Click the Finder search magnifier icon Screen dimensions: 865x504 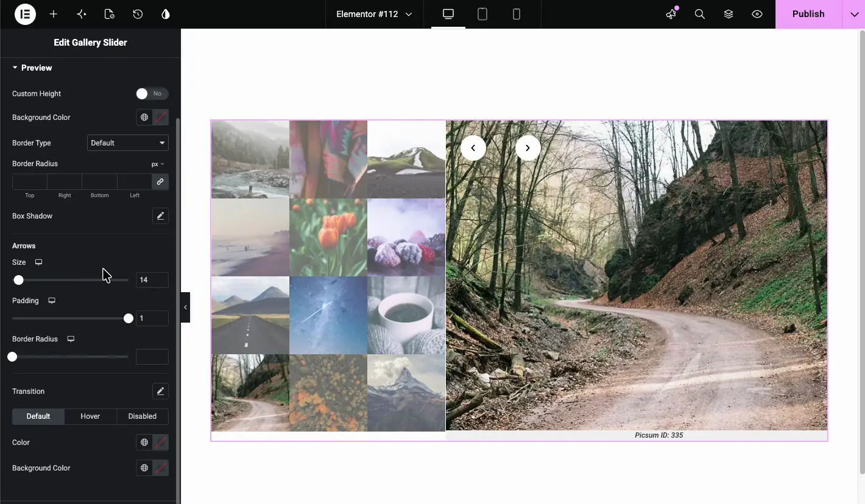click(x=700, y=14)
